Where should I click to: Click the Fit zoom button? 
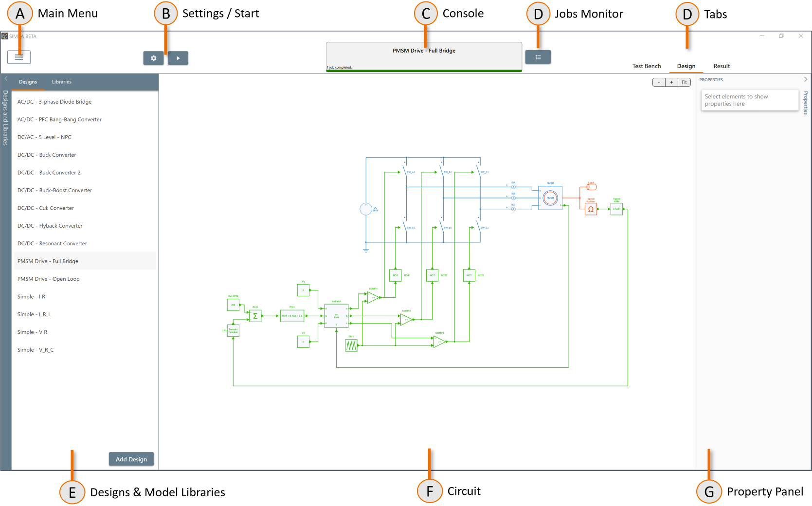coord(684,82)
